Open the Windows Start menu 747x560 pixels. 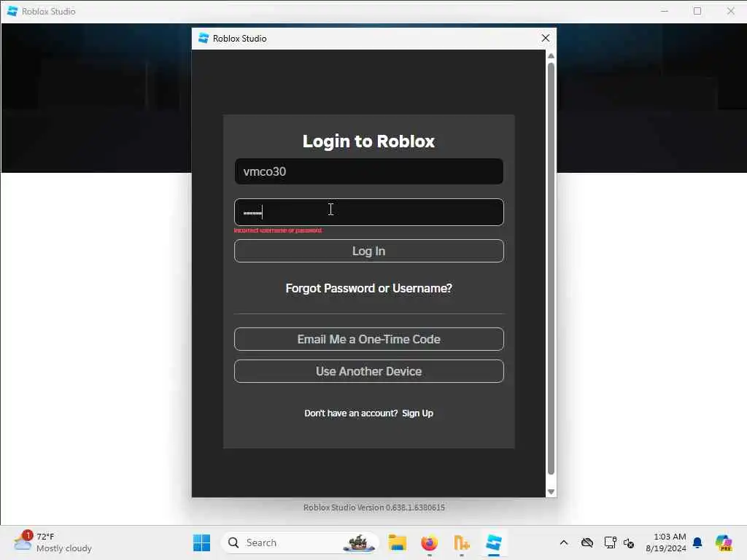[x=201, y=542]
